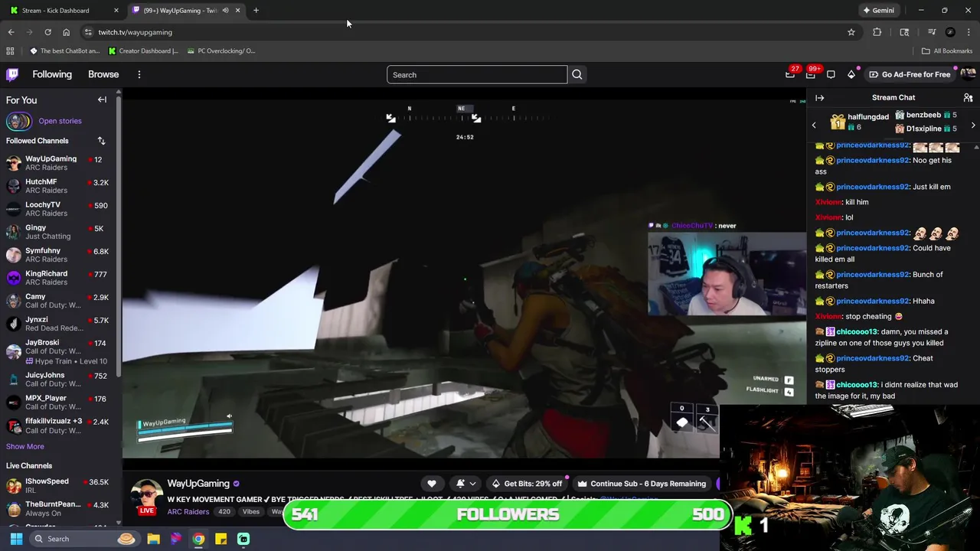Go to Following page

[x=52, y=74]
